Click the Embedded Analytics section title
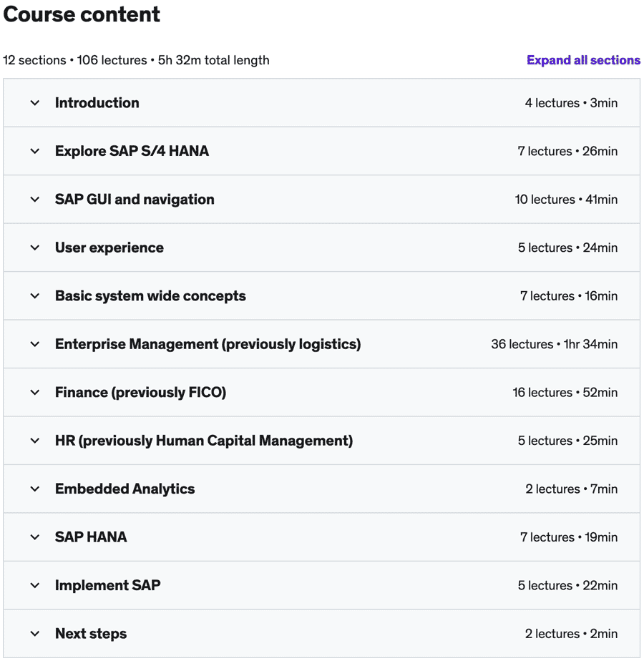644x661 pixels. pos(125,489)
